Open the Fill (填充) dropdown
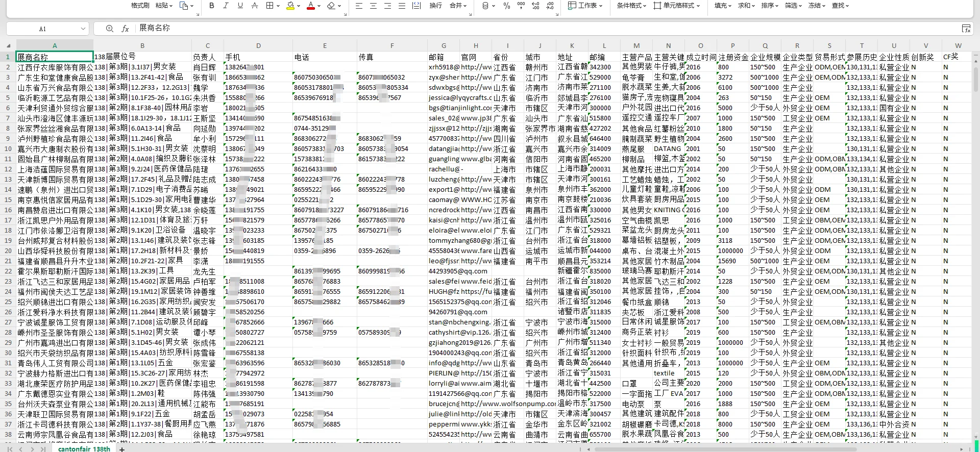This screenshot has width=980, height=452. tap(723, 6)
